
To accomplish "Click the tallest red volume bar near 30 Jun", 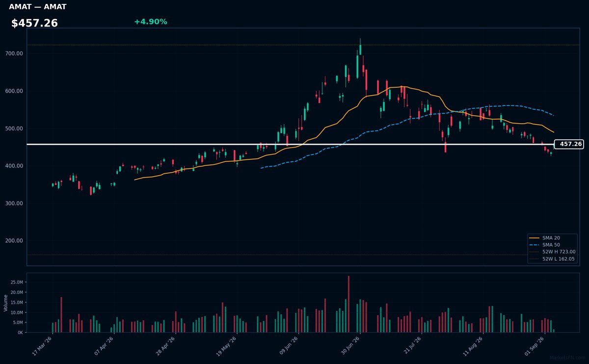I will pos(348,304).
